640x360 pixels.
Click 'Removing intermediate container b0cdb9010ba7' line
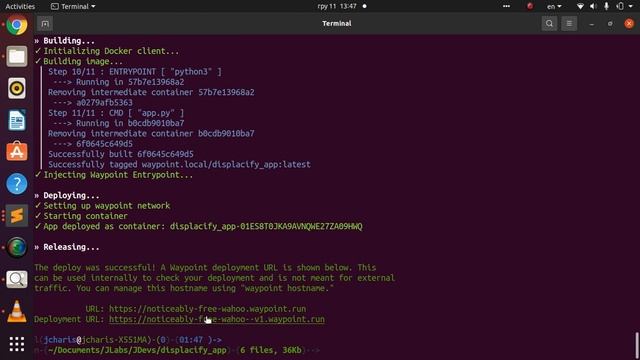coord(151,133)
